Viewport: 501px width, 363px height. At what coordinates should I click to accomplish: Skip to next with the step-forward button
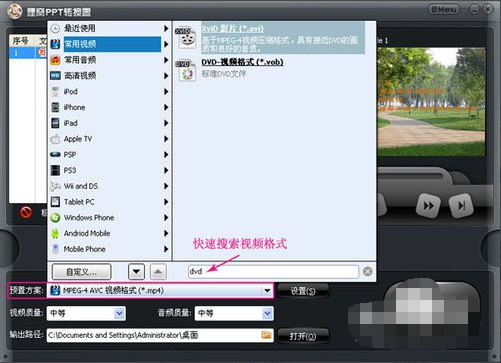[461, 206]
